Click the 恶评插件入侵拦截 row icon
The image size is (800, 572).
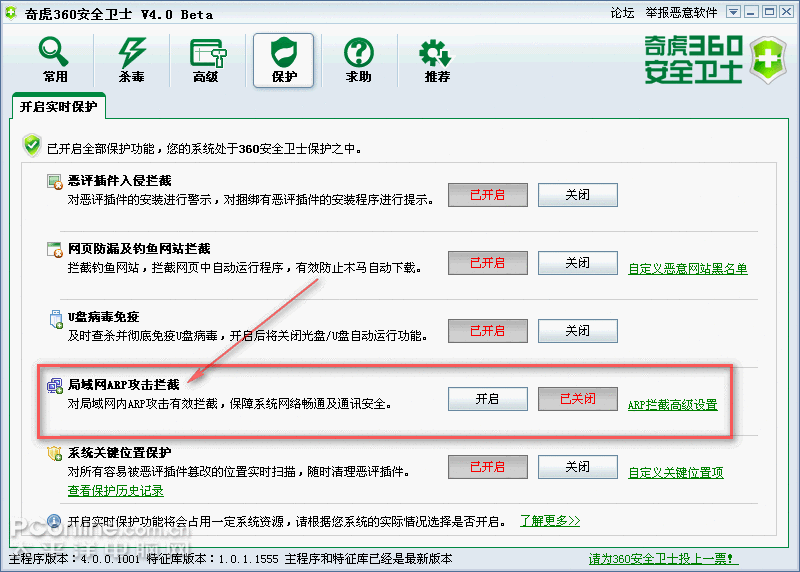coord(54,182)
